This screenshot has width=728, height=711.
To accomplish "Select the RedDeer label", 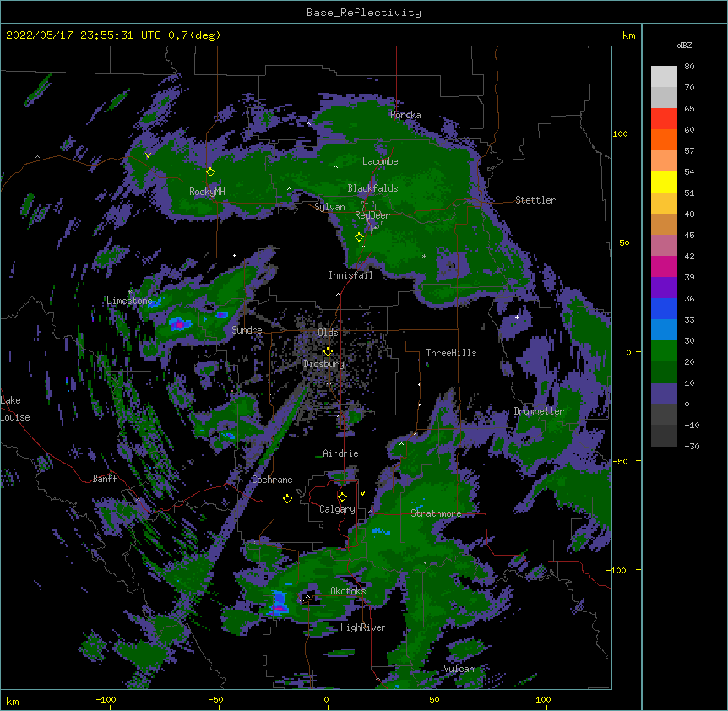I will [372, 215].
